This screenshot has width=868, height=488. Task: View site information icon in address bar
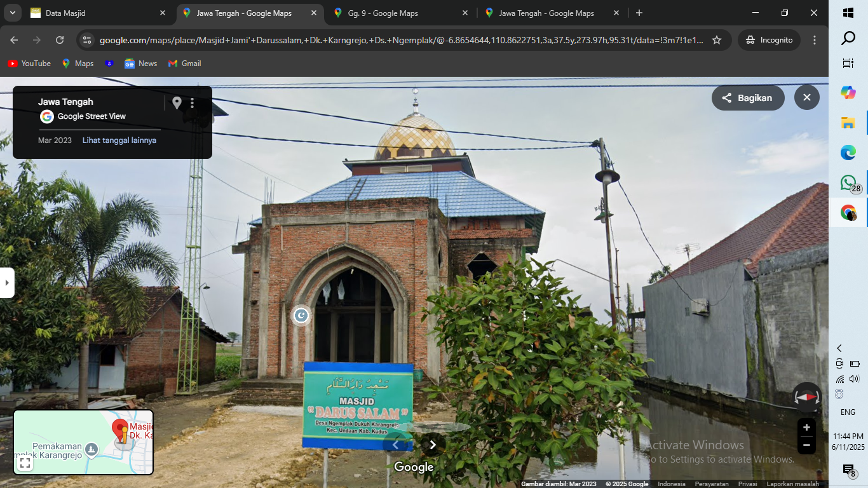(x=88, y=40)
